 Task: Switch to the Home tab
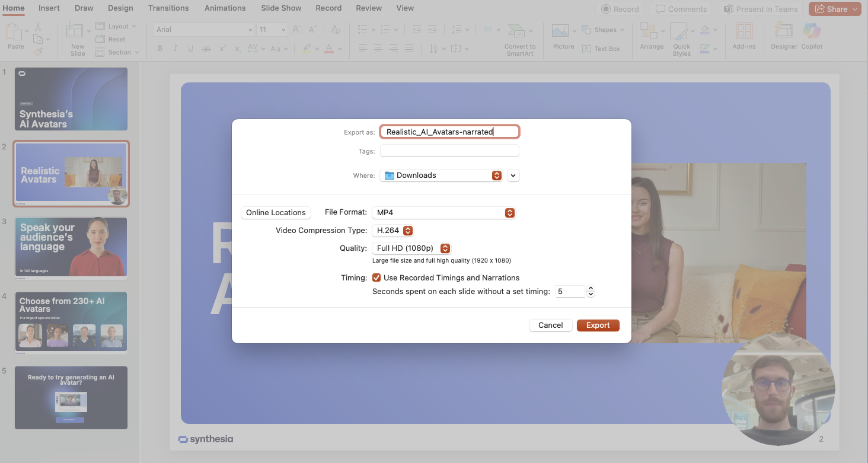tap(14, 8)
